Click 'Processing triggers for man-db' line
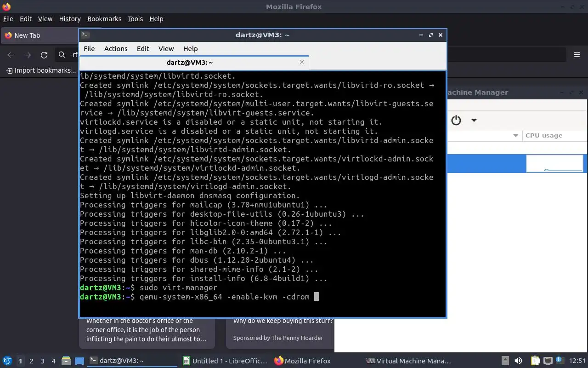588x368 pixels. pos(183,251)
